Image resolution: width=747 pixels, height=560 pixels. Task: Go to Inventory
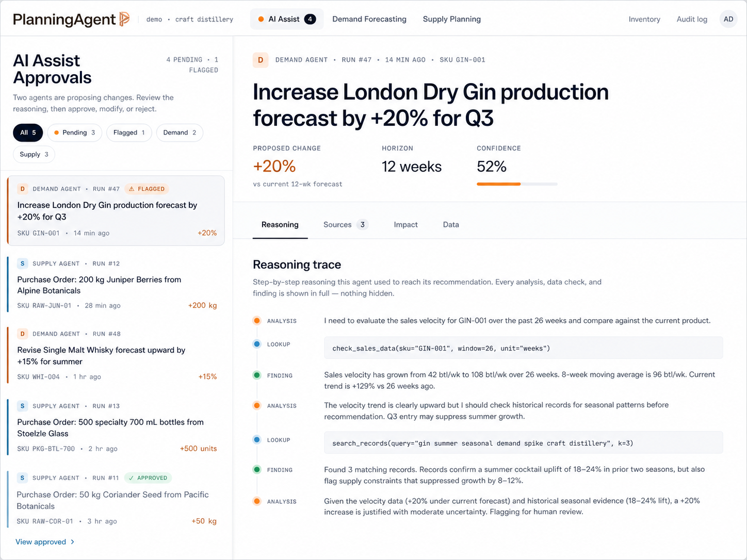pos(644,19)
